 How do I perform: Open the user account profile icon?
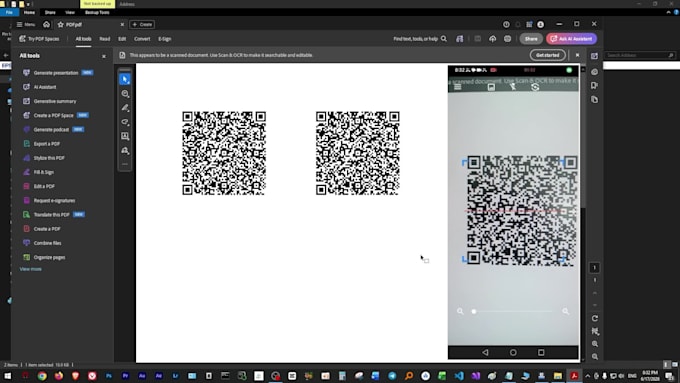pos(540,24)
